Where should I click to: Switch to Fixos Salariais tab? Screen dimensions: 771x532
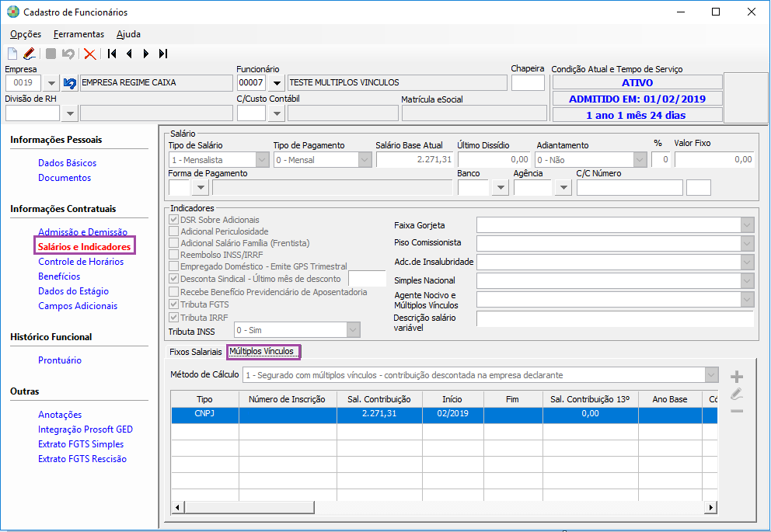(x=196, y=352)
